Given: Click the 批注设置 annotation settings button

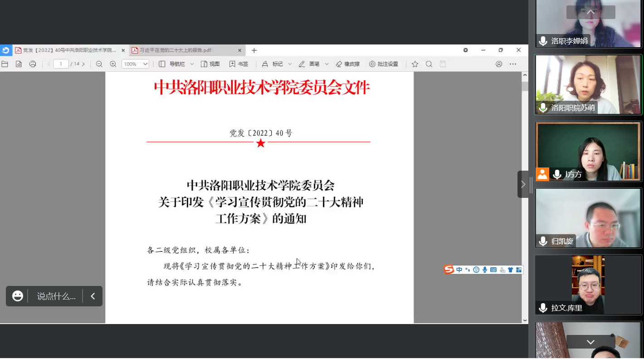Looking at the screenshot, I should pyautogui.click(x=384, y=64).
